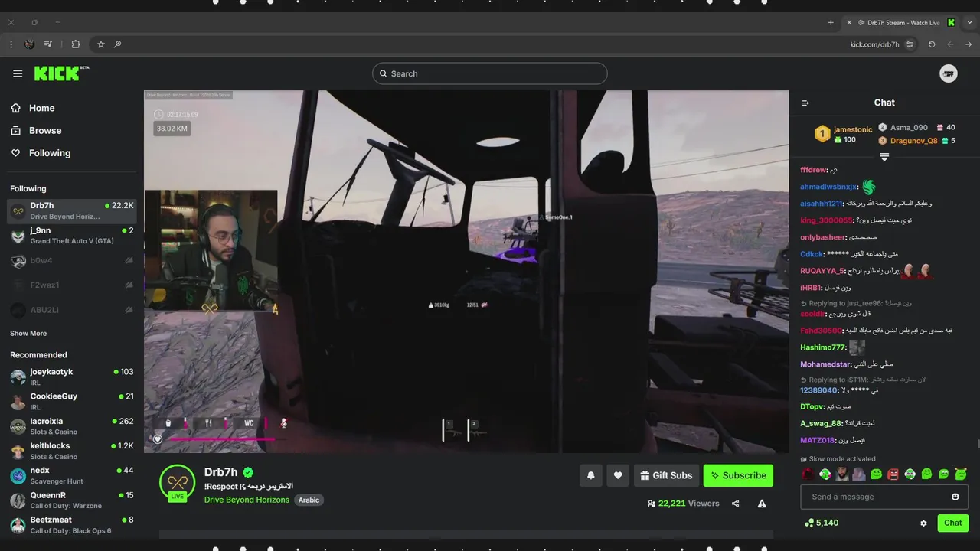Click the Gift Subs button
The width and height of the screenshot is (980, 551).
[666, 475]
